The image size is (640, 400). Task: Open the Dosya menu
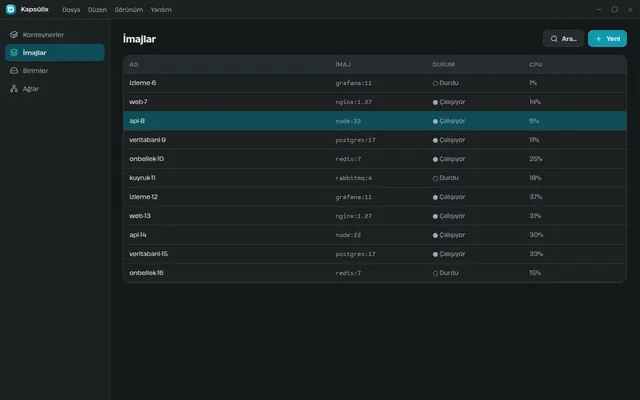pyautogui.click(x=71, y=10)
